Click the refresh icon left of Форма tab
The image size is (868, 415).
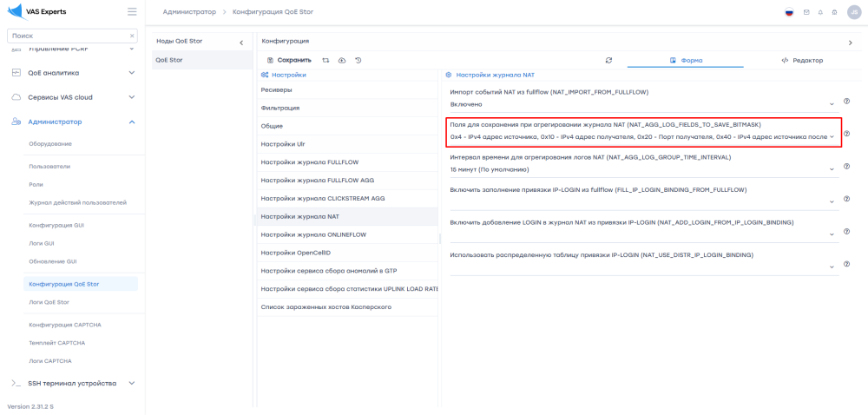pyautogui.click(x=609, y=60)
